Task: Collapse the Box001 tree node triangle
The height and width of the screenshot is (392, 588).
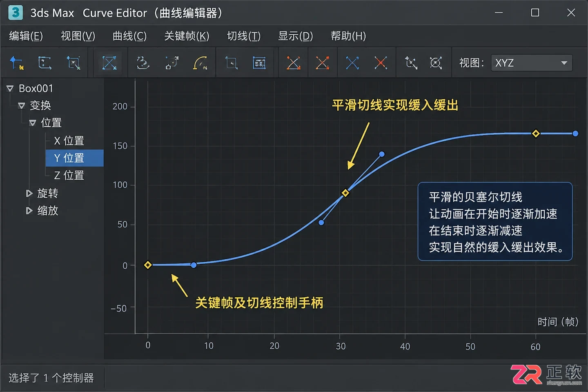Action: [x=10, y=88]
